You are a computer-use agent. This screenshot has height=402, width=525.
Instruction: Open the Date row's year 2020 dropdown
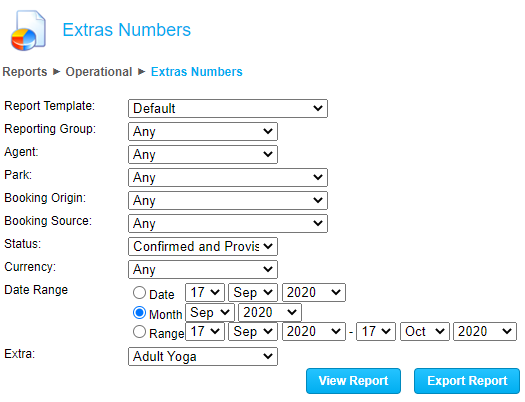[x=314, y=293]
